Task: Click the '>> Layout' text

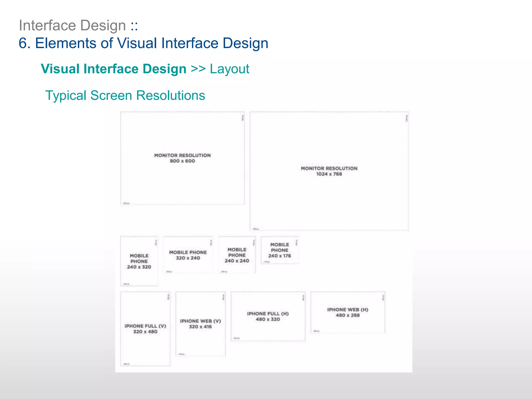Action: tap(220, 69)
